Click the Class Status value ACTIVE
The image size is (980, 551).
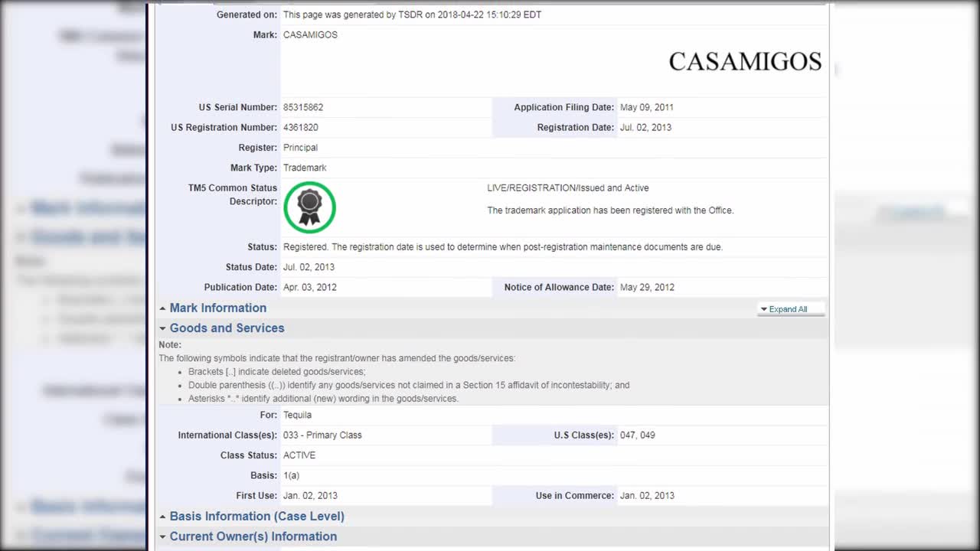(x=299, y=455)
